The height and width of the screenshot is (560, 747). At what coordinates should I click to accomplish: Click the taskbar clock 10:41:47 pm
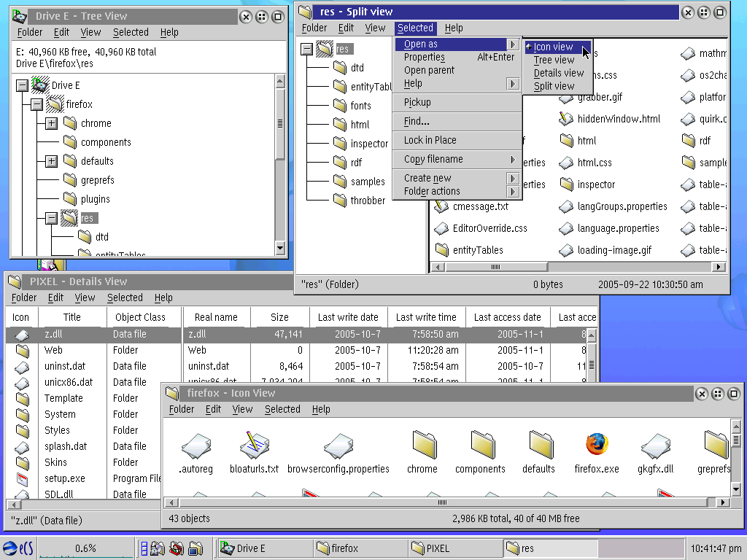pos(716,548)
